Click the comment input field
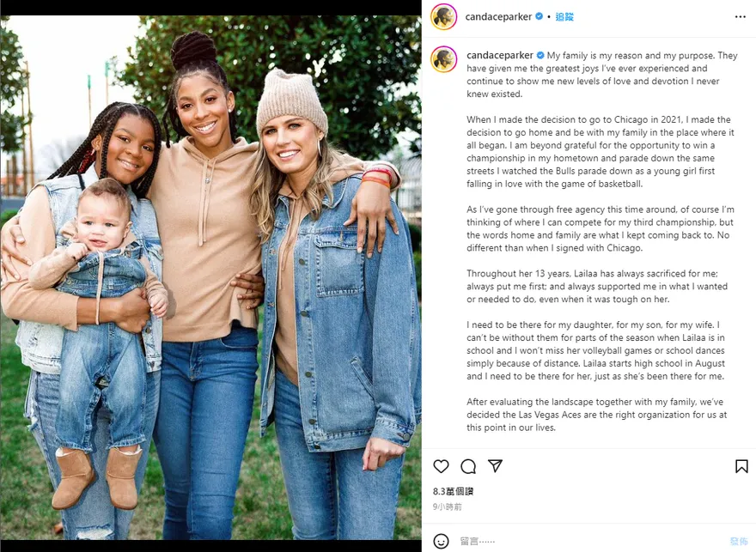Image resolution: width=756 pixels, height=552 pixels. 588,542
